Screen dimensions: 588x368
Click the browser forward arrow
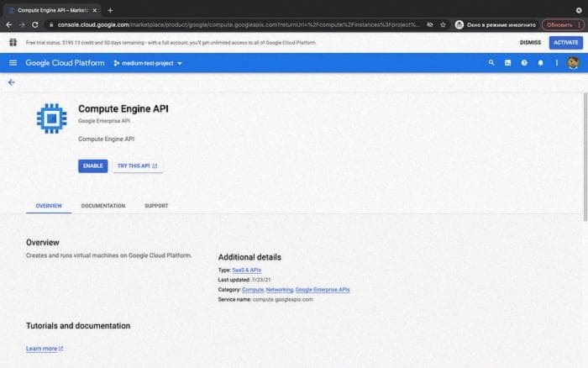[x=22, y=24]
